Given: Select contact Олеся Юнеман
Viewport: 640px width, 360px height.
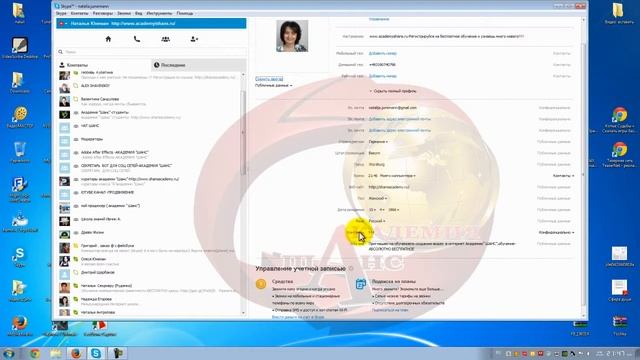Looking at the screenshot, I should coord(149,261).
